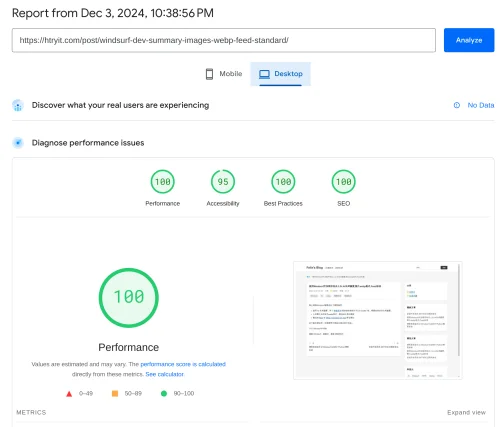This screenshot has width=500, height=427.
Task: Click the large Performance heading text
Action: [129, 347]
